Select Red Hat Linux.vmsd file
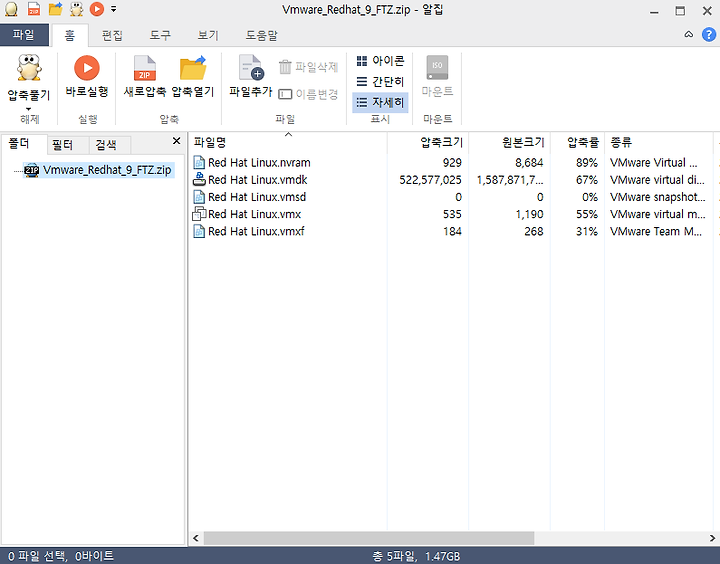This screenshot has height=564, width=720. click(x=257, y=197)
